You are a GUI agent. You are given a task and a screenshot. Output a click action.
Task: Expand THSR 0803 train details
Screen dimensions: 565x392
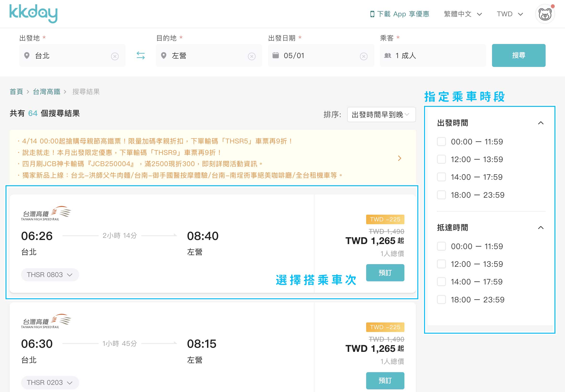(x=50, y=275)
